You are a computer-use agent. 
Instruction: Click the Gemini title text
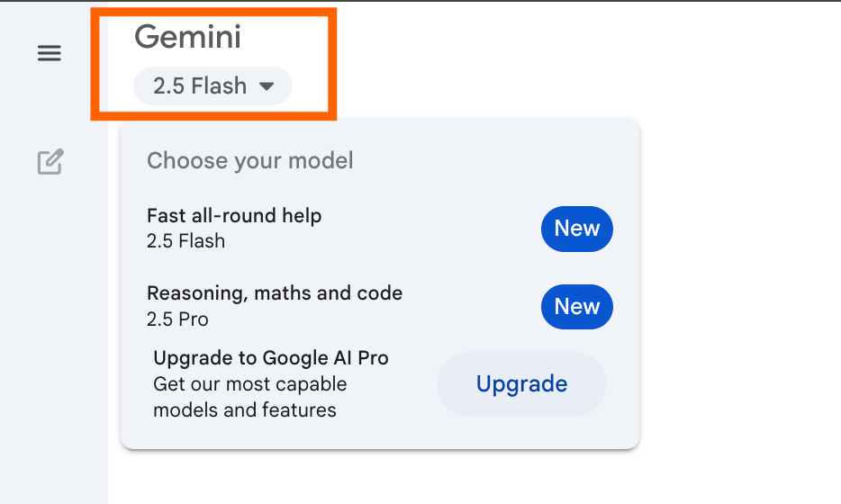pyautogui.click(x=187, y=37)
